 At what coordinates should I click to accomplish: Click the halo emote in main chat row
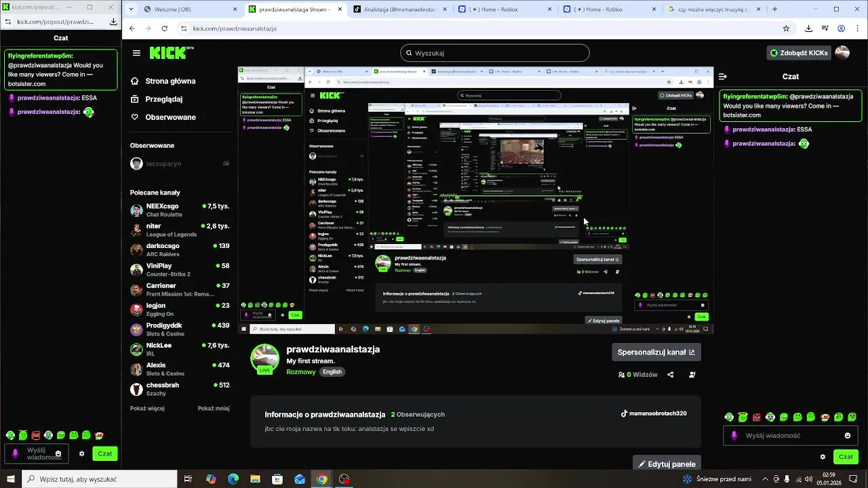click(x=743, y=417)
